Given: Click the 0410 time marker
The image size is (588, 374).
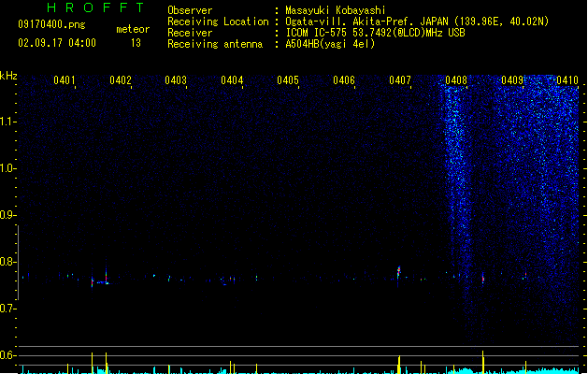Looking at the screenshot, I should (x=567, y=80).
